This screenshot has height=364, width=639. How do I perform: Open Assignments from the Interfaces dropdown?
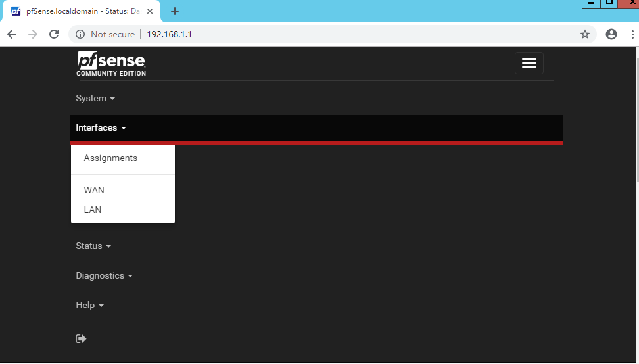tap(123, 158)
